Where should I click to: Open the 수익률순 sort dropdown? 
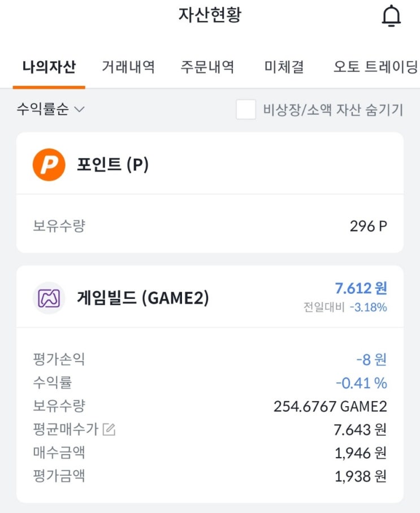click(x=51, y=109)
